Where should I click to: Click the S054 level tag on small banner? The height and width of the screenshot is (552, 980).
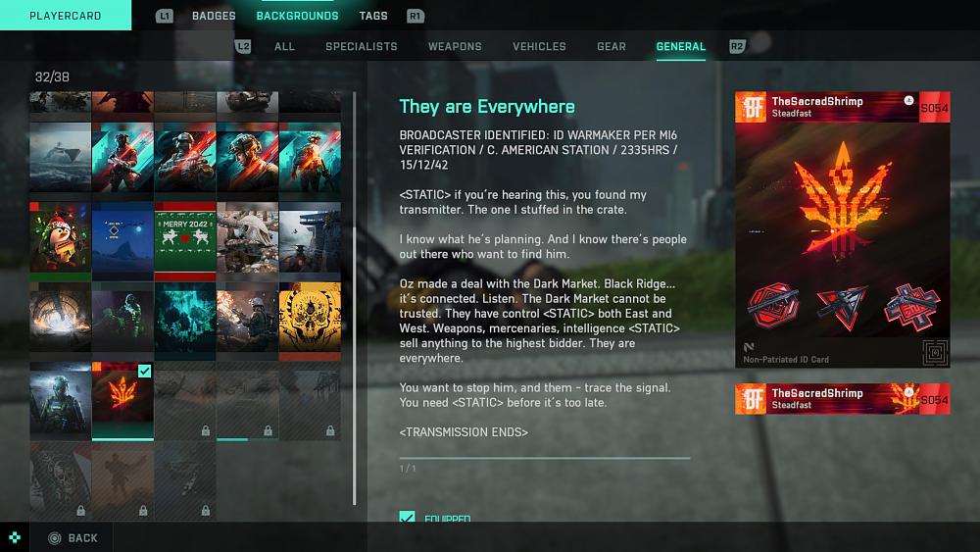(934, 400)
